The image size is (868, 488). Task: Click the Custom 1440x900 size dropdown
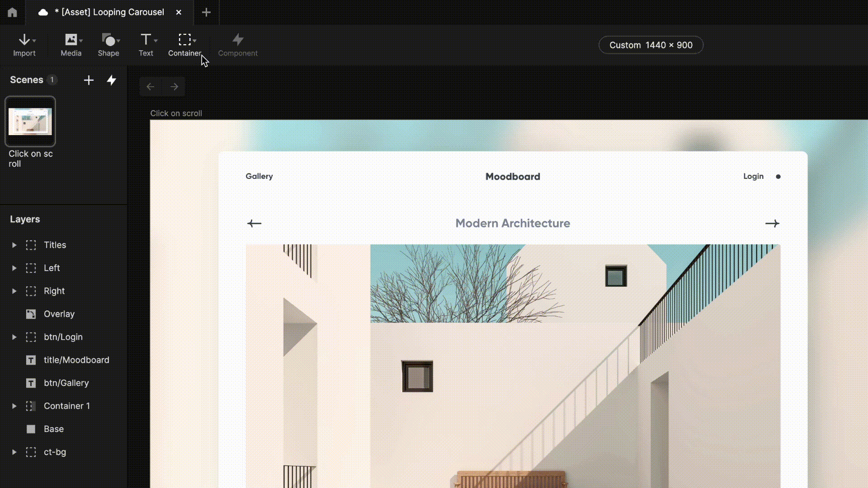tap(651, 45)
